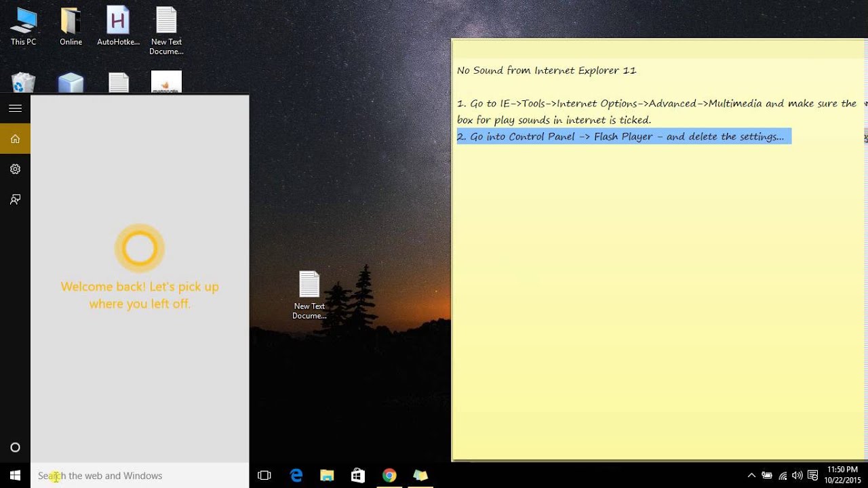The height and width of the screenshot is (488, 868).
Task: Click the 'box for play sounds in internet' line
Action: point(554,120)
